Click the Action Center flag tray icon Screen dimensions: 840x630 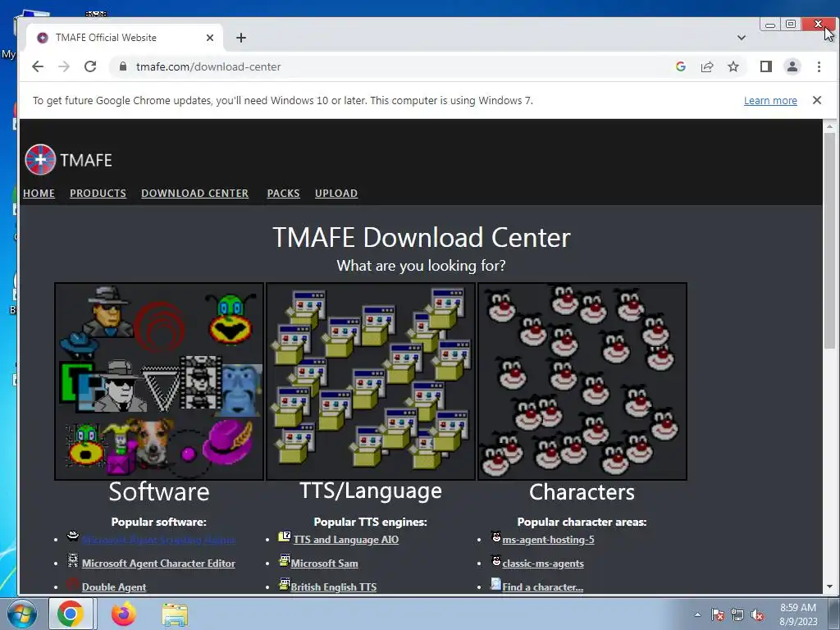(x=718, y=614)
